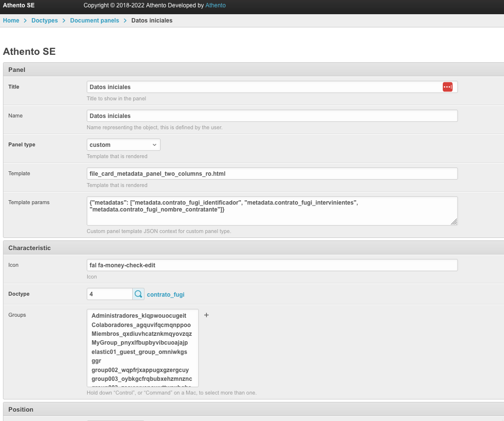Navigate to Document panels breadcrumb
This screenshot has height=421, width=504.
[95, 21]
